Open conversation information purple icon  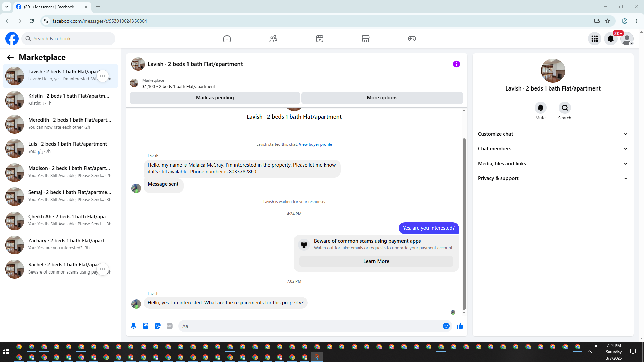457,64
